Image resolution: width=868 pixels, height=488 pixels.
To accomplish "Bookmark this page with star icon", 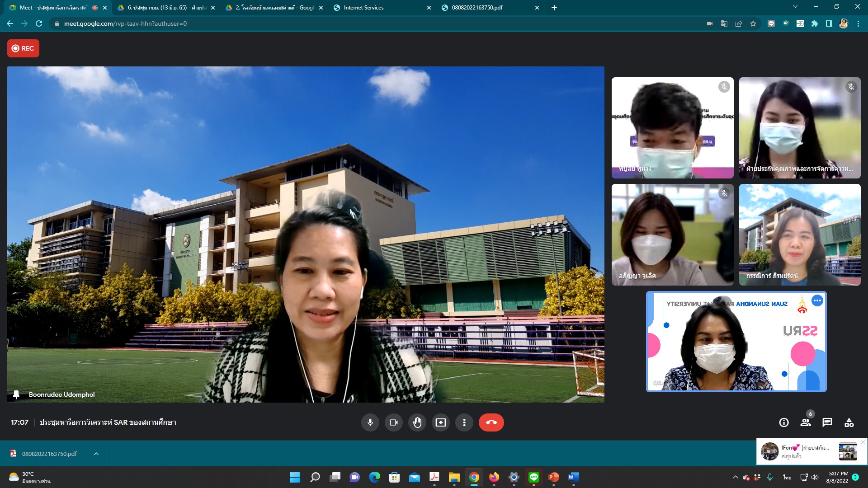I will 753,23.
